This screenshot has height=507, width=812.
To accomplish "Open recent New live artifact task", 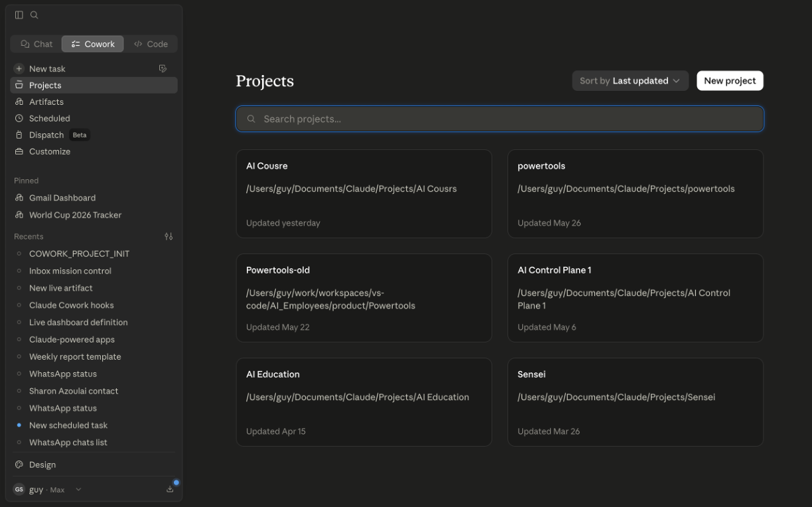I will 94,288.
